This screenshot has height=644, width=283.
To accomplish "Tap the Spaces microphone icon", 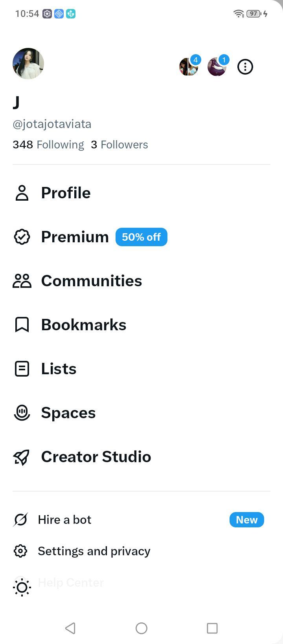I will pos(22,413).
